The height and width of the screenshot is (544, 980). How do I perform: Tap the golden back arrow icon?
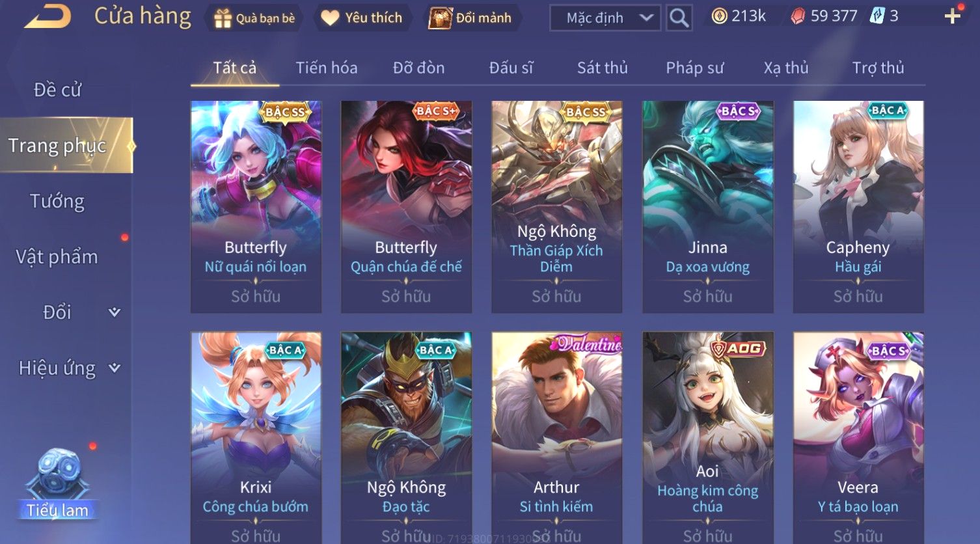[x=48, y=17]
